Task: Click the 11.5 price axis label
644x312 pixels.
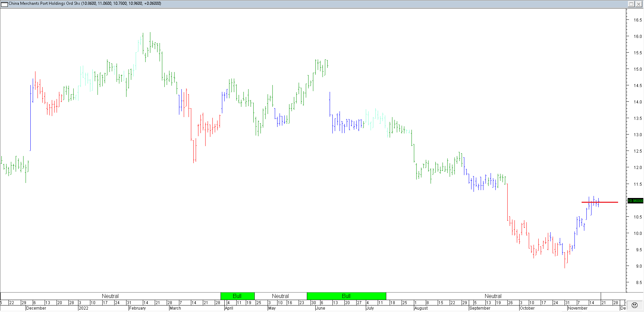Action: (x=638, y=184)
